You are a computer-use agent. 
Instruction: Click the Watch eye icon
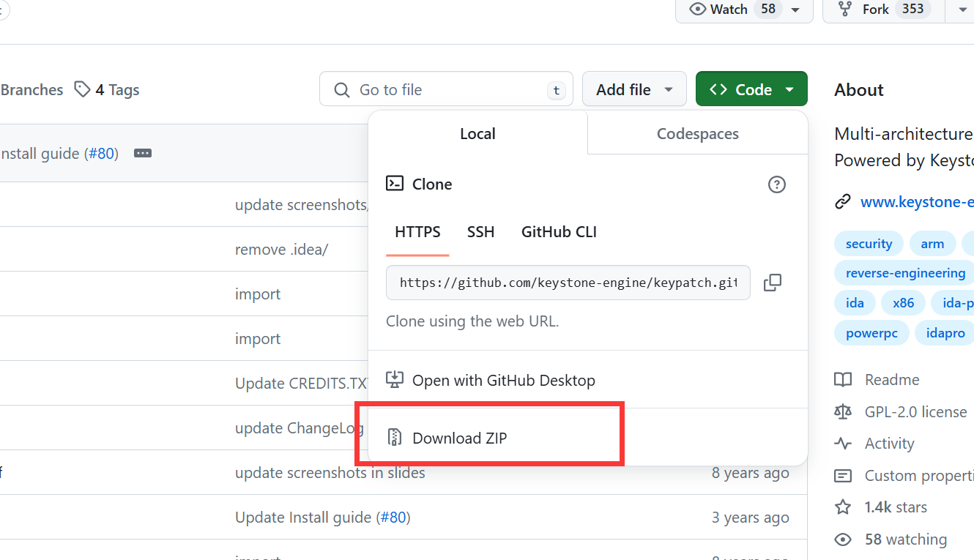click(699, 9)
